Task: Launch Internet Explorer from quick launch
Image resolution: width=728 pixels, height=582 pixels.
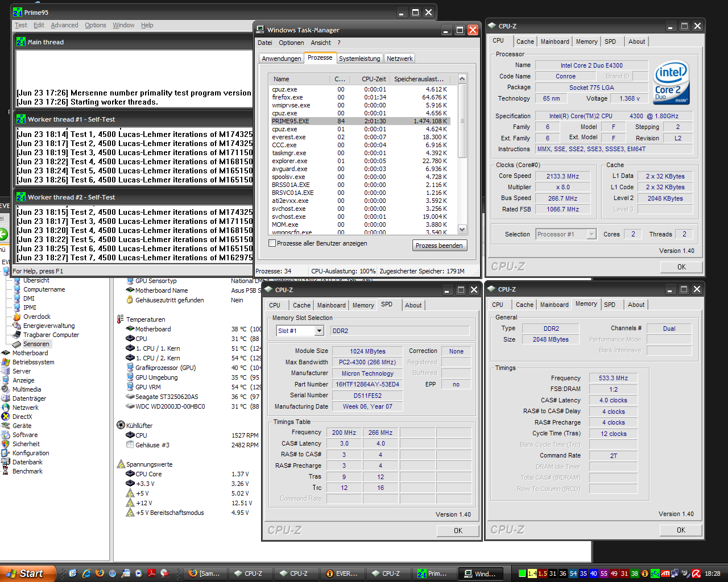Action: (87, 573)
